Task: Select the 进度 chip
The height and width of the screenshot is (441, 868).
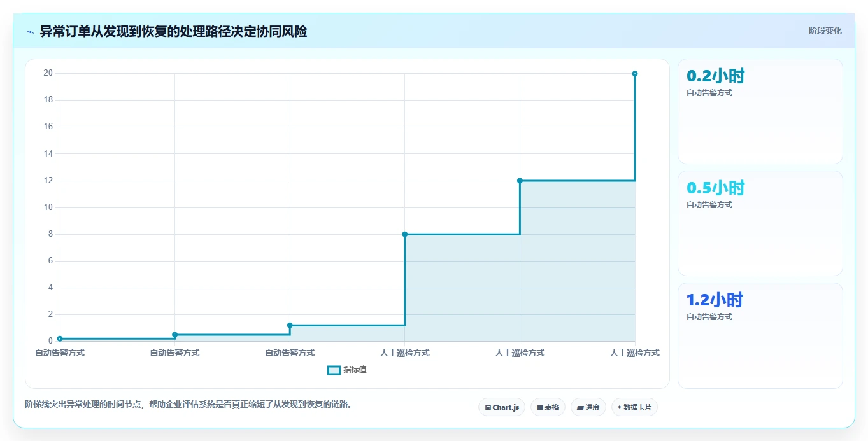Action: 588,407
